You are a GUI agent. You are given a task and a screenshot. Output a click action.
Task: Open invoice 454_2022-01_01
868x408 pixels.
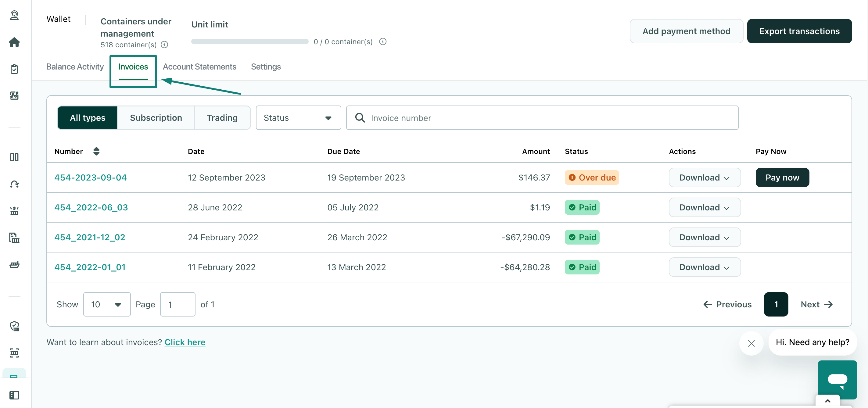coord(90,267)
